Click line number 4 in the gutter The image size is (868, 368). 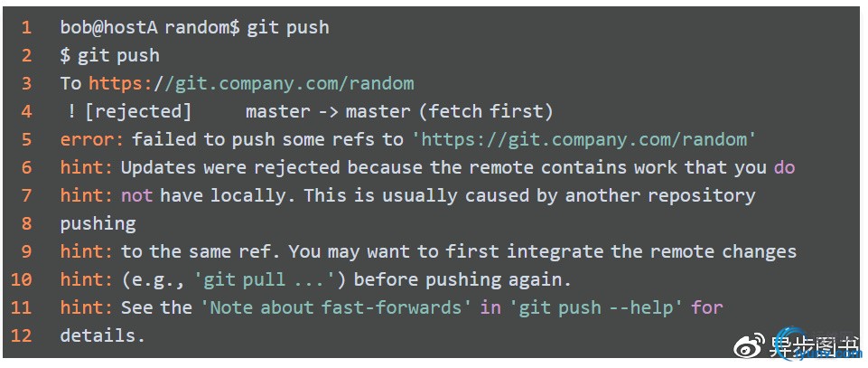(26, 112)
